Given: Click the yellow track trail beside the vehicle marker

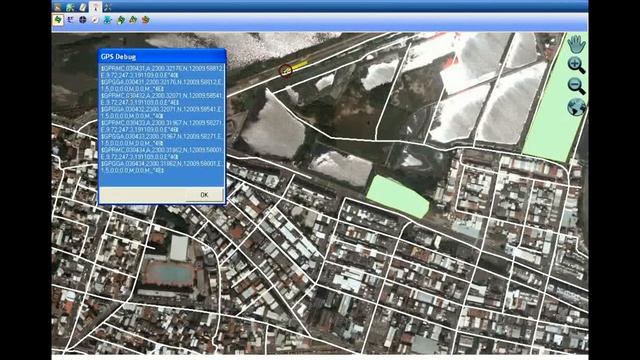Looking at the screenshot, I should pos(300,65).
